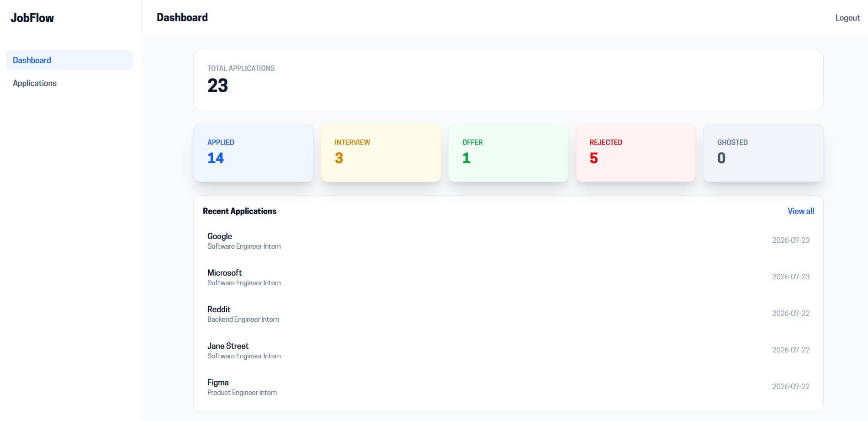868x421 pixels.
Task: Select the Total Applications card
Action: click(x=508, y=80)
